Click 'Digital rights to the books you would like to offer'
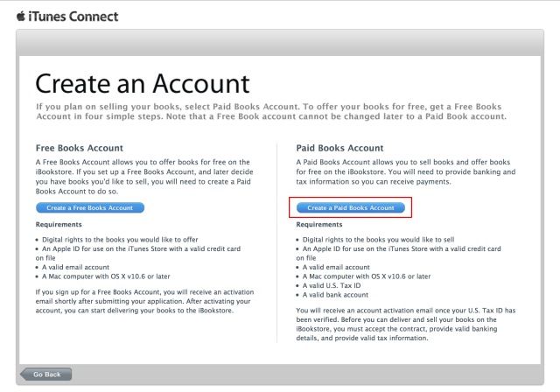 tap(120, 240)
